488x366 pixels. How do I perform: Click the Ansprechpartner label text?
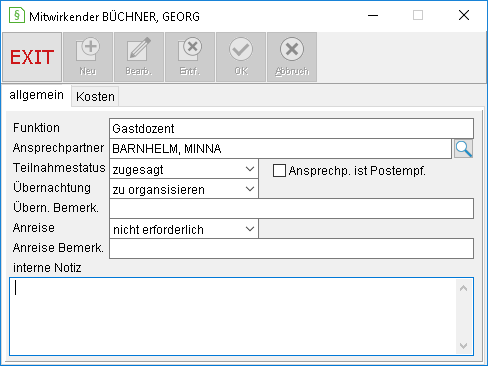[x=58, y=148]
